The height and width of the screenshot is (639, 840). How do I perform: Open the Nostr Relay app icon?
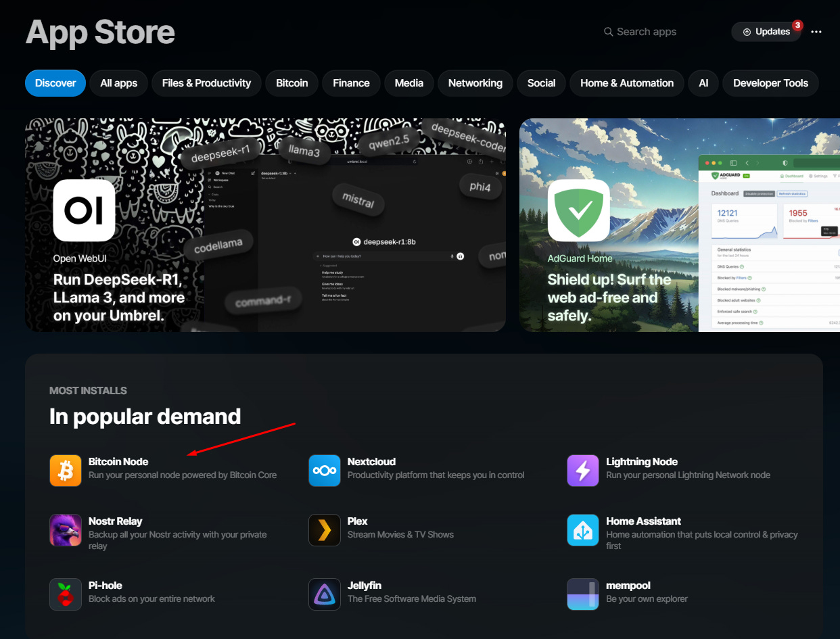66,530
